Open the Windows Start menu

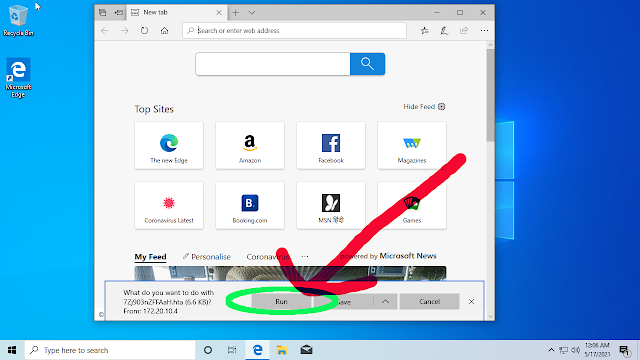click(x=12, y=350)
